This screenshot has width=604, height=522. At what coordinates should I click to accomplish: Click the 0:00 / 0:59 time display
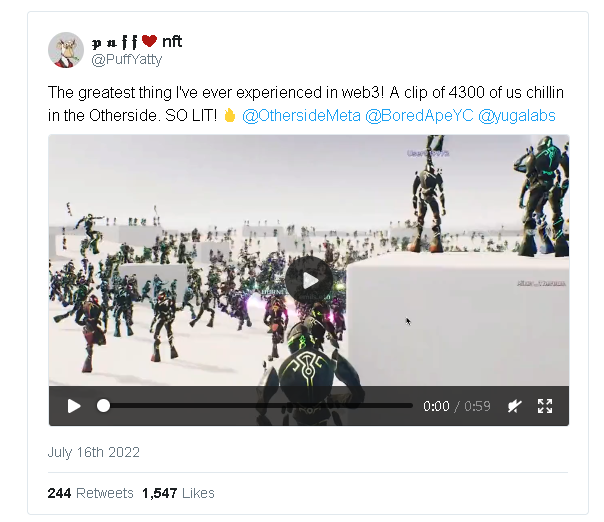(x=457, y=406)
